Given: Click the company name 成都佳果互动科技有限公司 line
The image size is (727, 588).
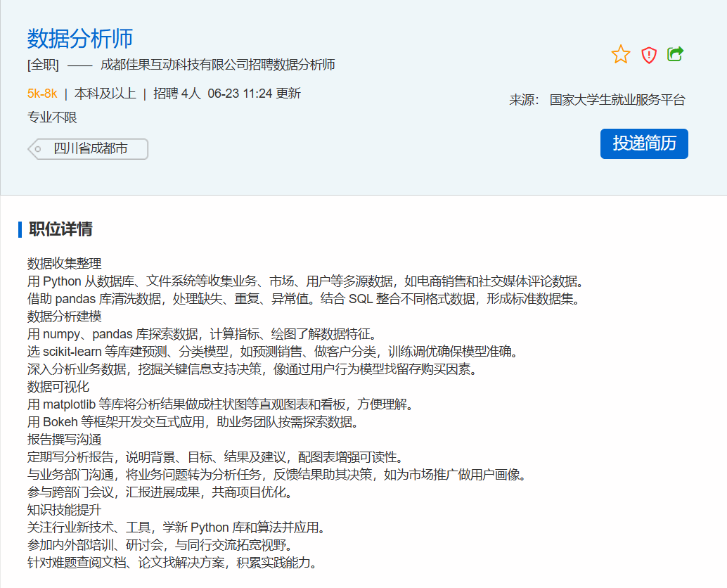Looking at the screenshot, I should (x=218, y=65).
